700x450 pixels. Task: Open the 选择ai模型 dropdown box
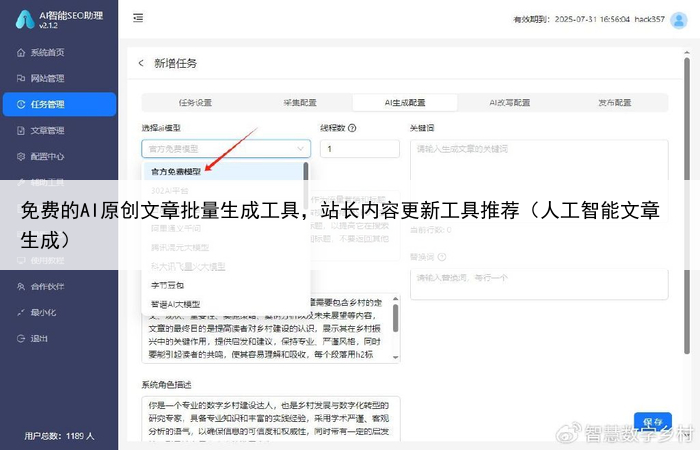coord(226,149)
